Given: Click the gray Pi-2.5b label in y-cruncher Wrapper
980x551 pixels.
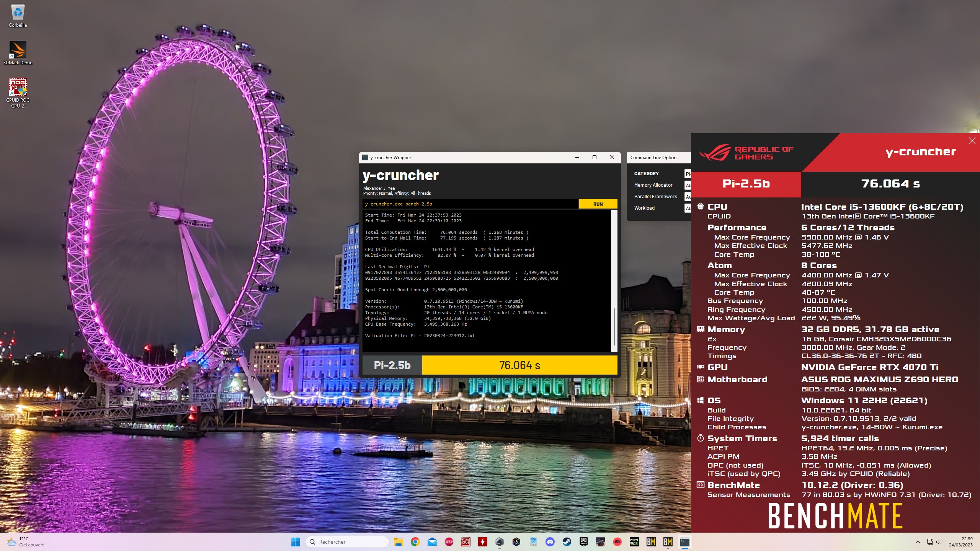Looking at the screenshot, I should point(392,365).
